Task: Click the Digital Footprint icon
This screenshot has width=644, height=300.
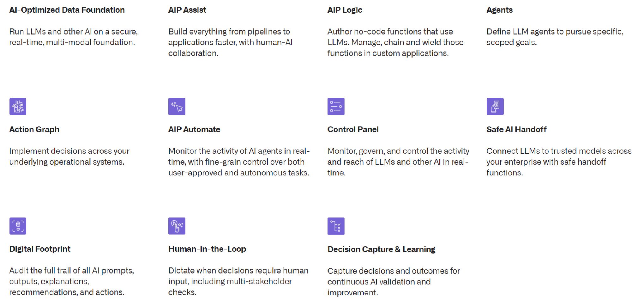Action: [x=18, y=226]
